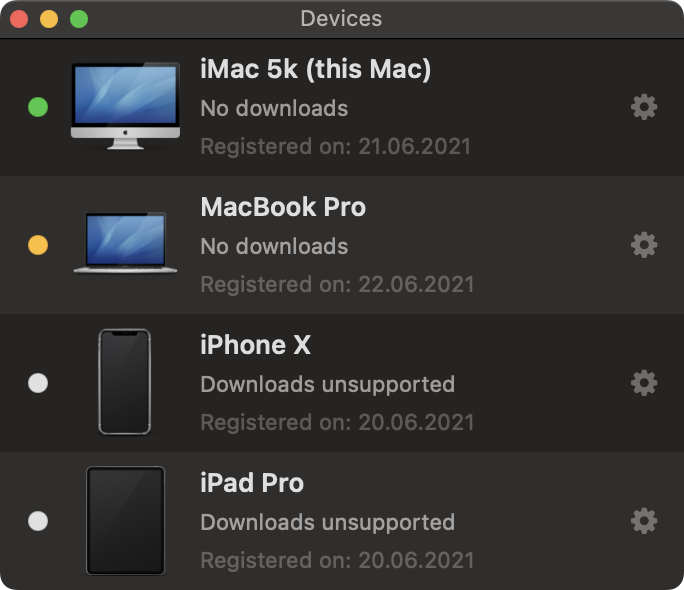Click green status dot for iMac 5k
Image resolution: width=684 pixels, height=590 pixels.
(38, 107)
